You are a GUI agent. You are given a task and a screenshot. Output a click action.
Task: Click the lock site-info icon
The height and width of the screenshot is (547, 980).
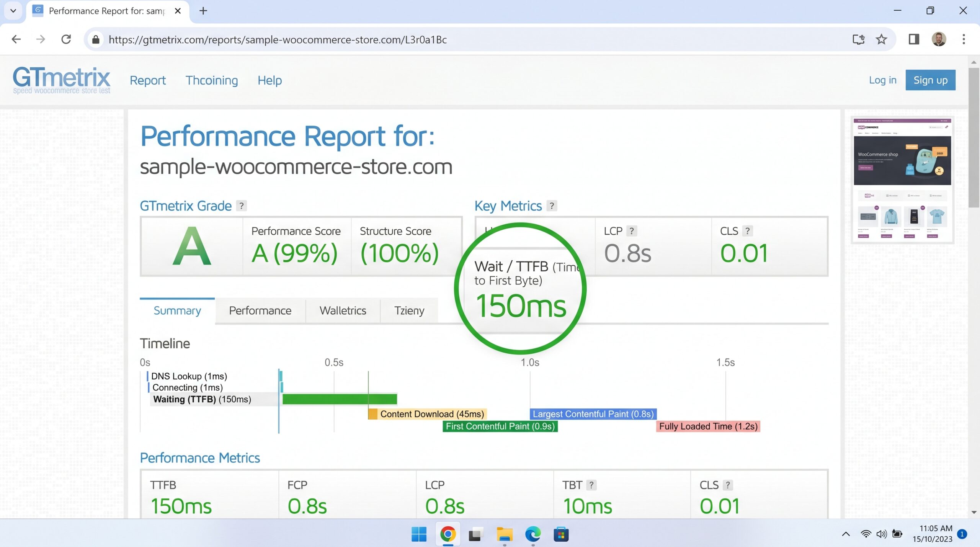click(x=96, y=39)
